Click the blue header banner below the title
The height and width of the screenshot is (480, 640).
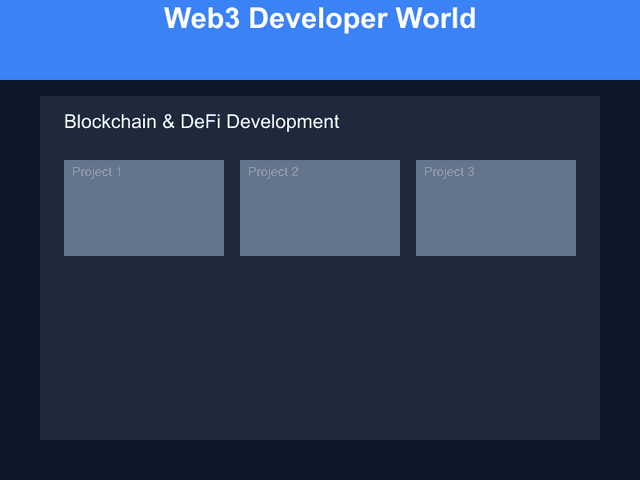coord(320,58)
